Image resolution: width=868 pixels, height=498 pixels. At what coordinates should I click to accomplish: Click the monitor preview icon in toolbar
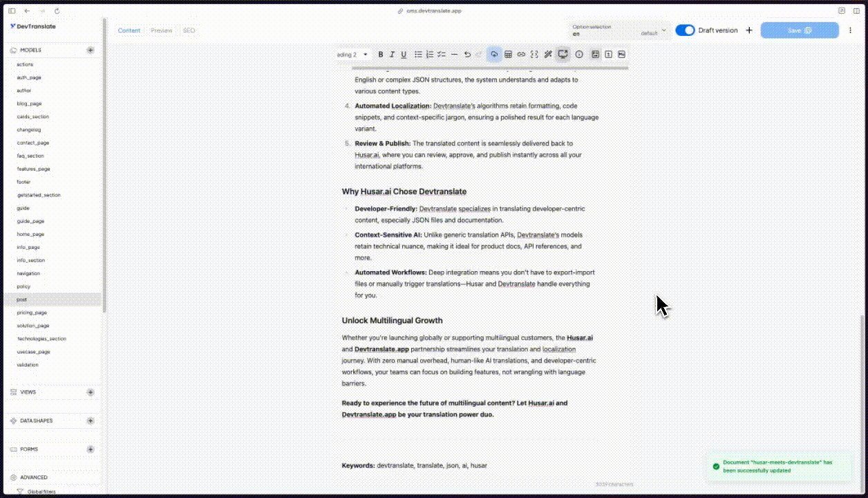pyautogui.click(x=563, y=55)
